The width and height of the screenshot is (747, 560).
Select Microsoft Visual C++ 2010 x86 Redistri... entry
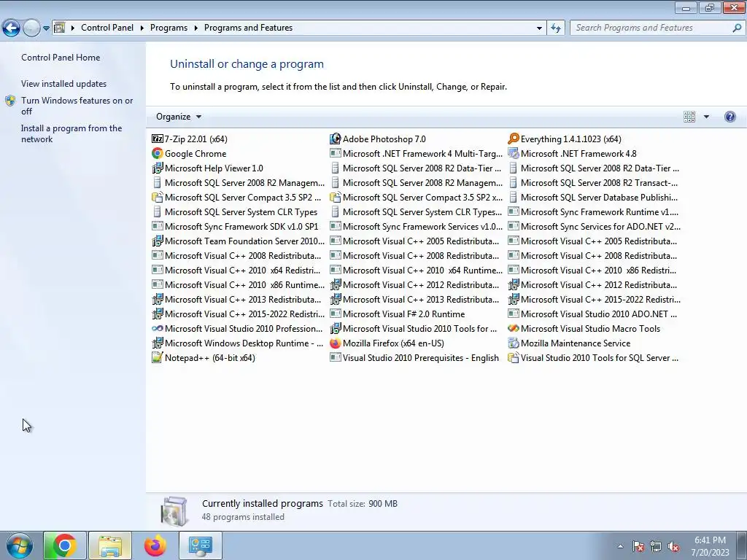point(592,271)
